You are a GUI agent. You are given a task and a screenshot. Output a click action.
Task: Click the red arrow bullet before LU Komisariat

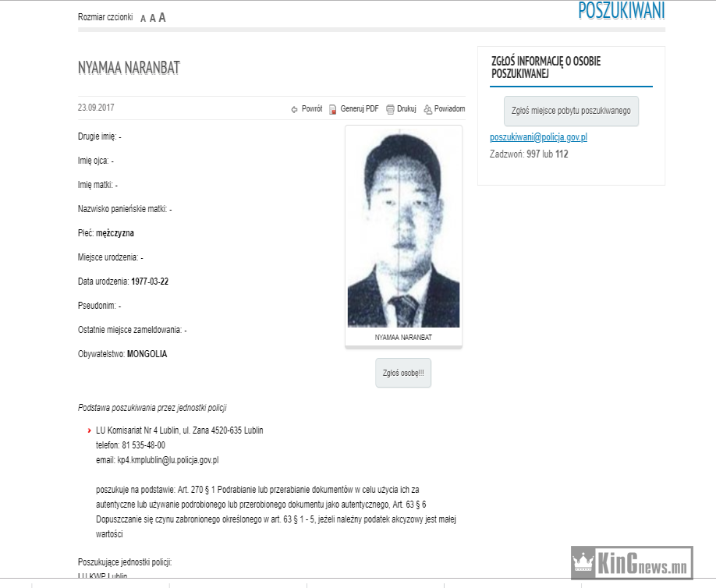[x=90, y=430]
